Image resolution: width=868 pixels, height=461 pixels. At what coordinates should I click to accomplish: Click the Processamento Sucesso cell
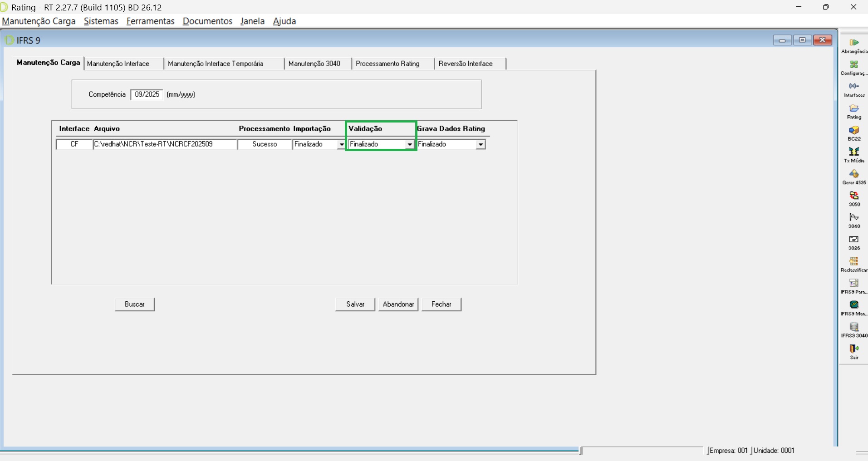click(265, 144)
